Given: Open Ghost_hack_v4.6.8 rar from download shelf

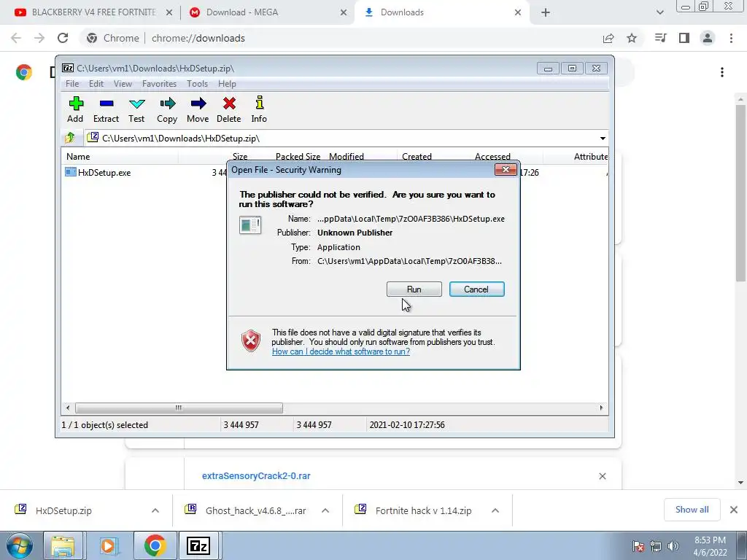Looking at the screenshot, I should coord(255,510).
